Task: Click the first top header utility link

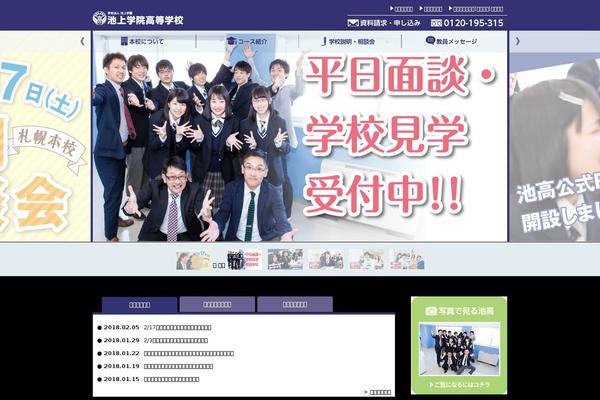Action: (x=401, y=9)
